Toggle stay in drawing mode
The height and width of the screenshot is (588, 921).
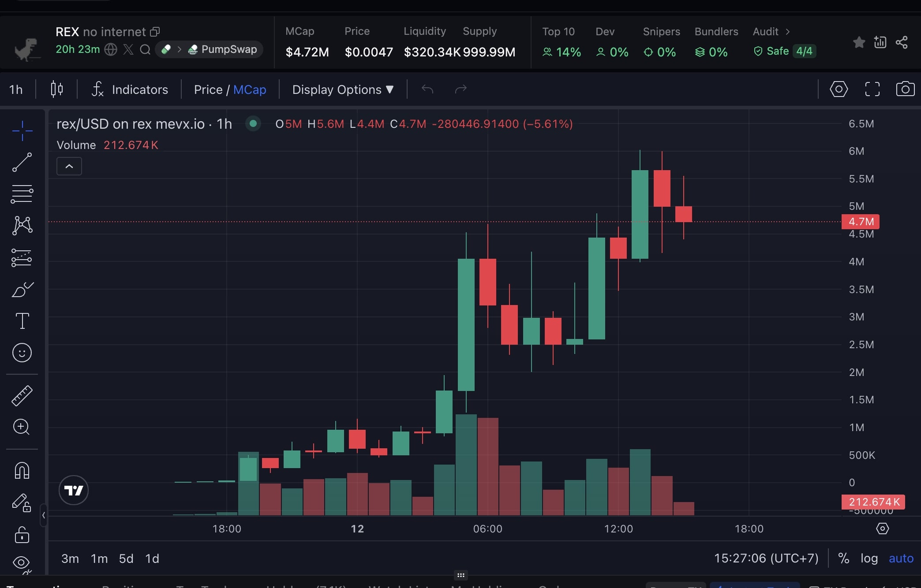pos(22,502)
